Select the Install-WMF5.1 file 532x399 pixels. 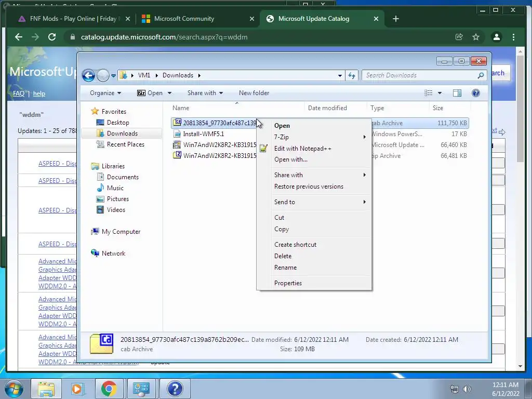coord(203,134)
